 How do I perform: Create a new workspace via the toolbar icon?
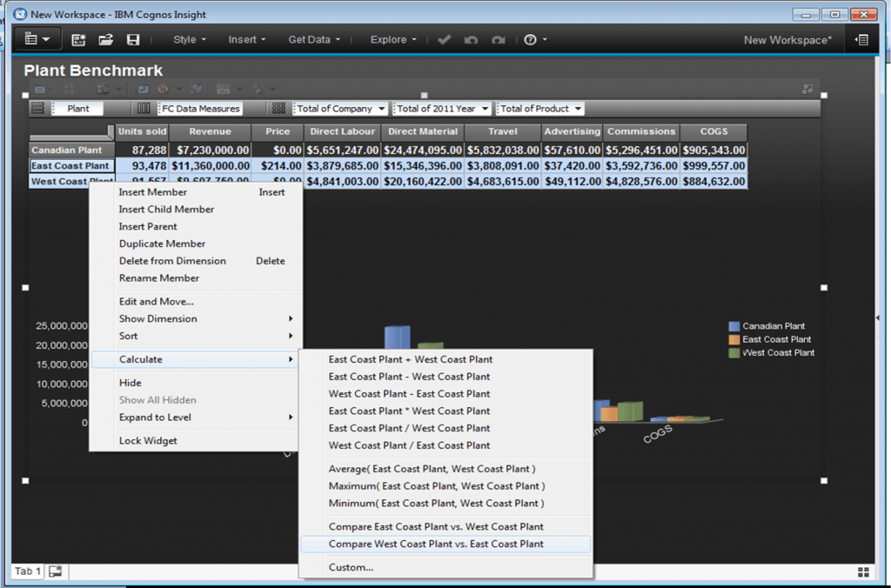(79, 39)
